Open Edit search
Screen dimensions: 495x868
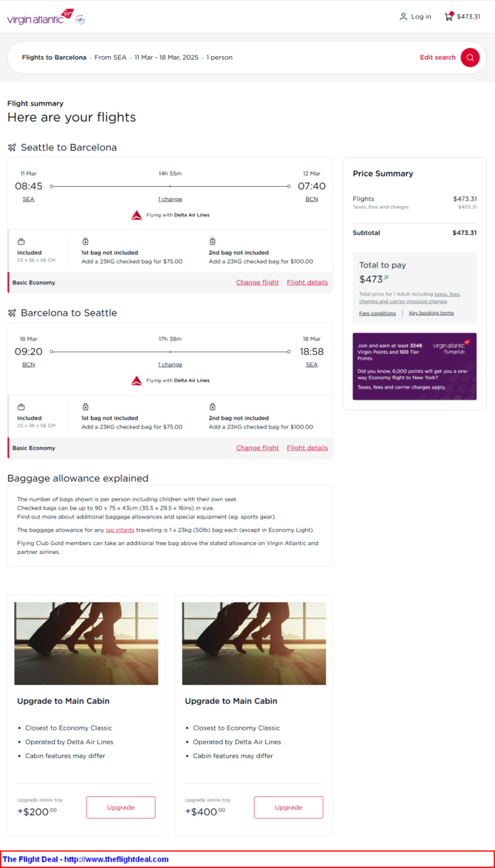point(437,58)
